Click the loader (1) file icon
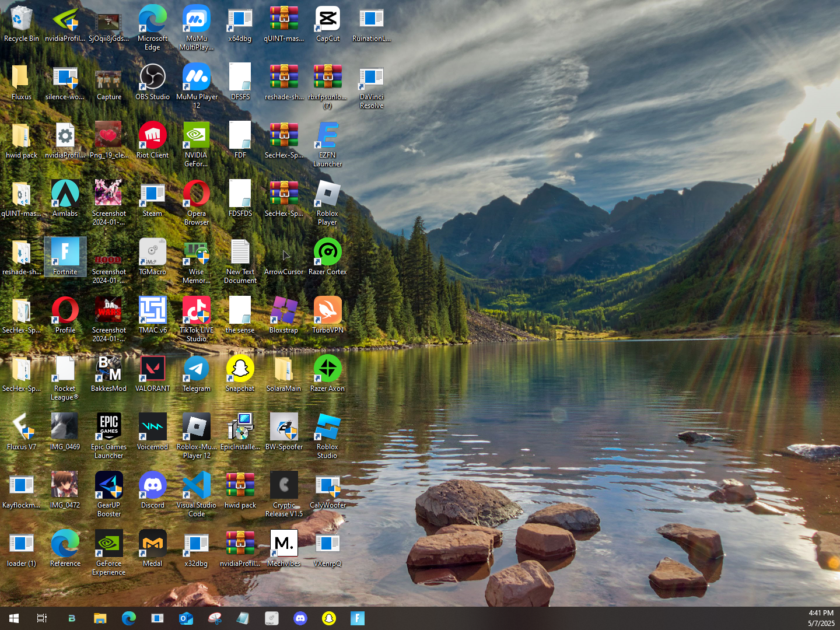Screen dimensions: 840x630 coord(22,549)
